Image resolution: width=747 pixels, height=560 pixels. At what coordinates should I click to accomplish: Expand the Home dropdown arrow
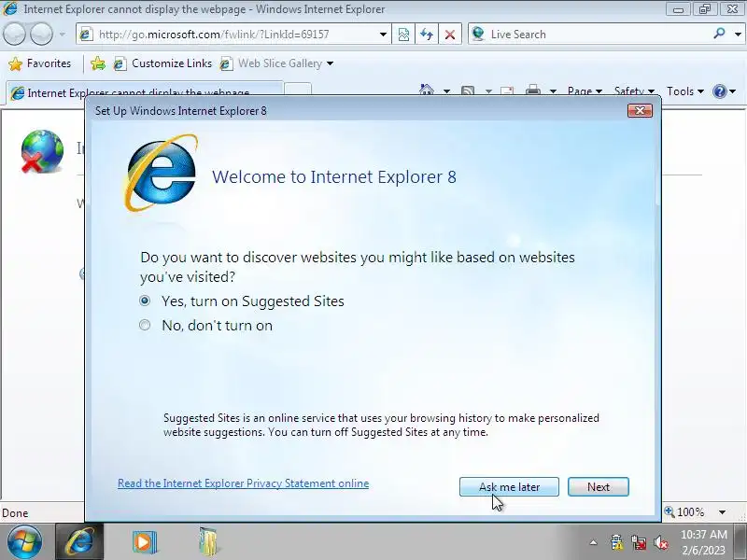[x=446, y=91]
